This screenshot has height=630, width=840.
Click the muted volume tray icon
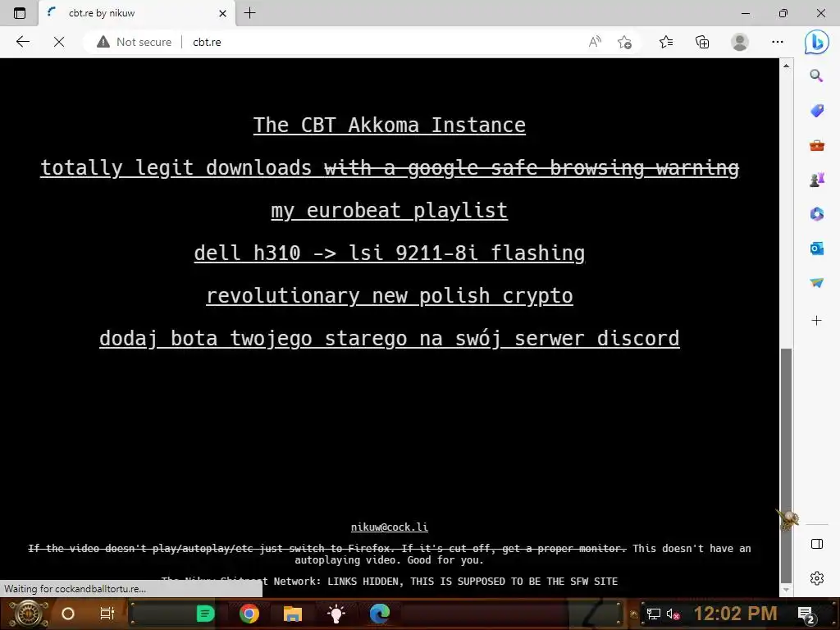coord(673,614)
